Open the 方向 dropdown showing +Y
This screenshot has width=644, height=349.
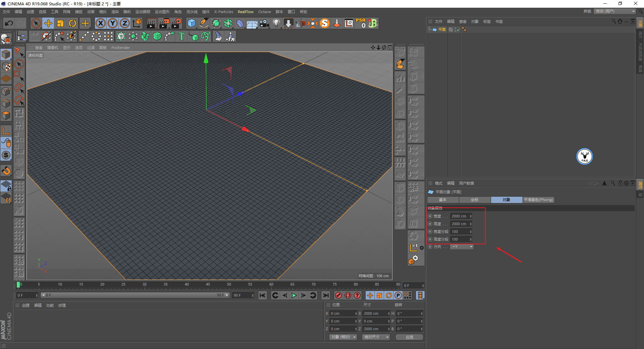(x=462, y=247)
